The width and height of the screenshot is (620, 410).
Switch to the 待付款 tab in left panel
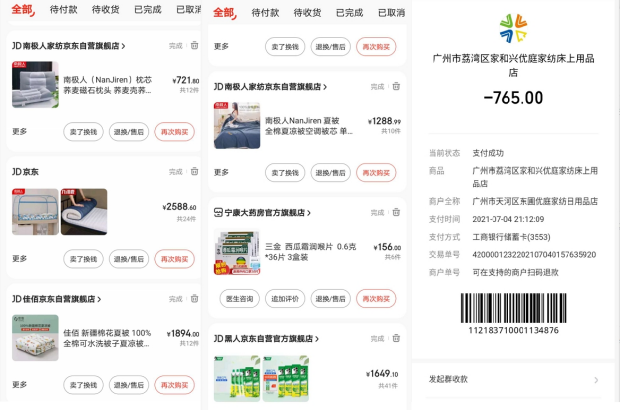point(63,9)
